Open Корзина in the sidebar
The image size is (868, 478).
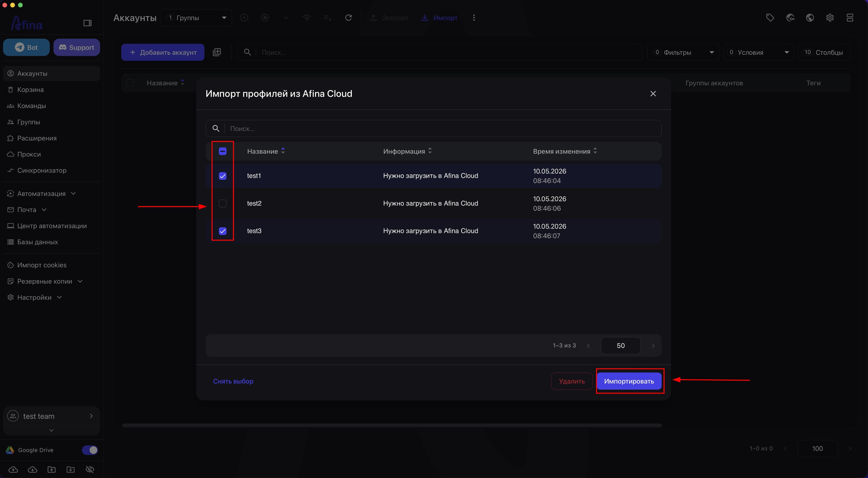52,89
